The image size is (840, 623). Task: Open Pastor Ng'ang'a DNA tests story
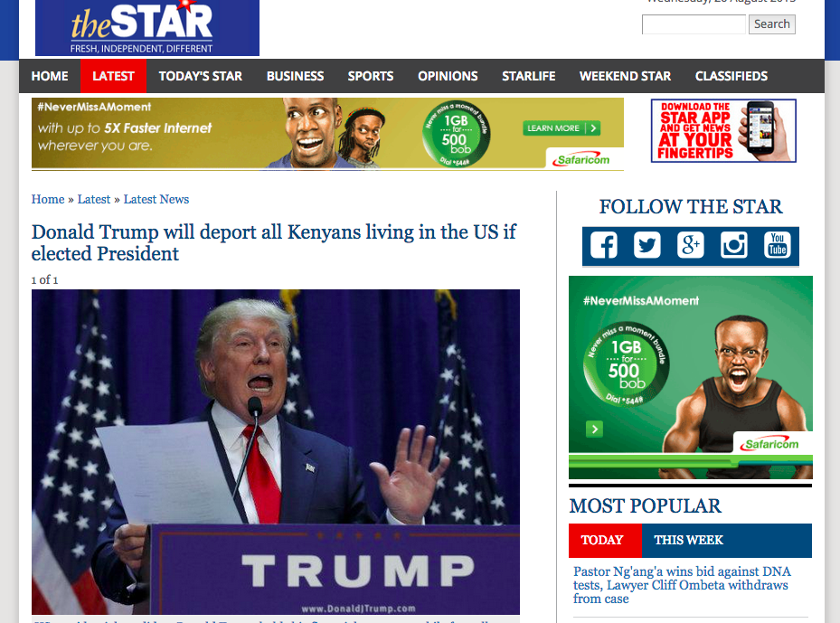tap(682, 585)
